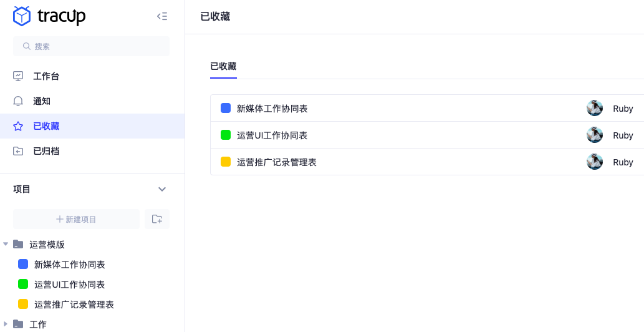
Task: Click the name Ruby in the 运营推广记录管理表 row
Action: [x=623, y=162]
